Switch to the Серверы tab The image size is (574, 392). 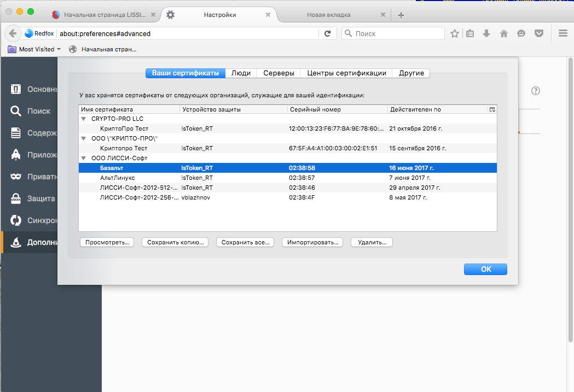coord(279,73)
